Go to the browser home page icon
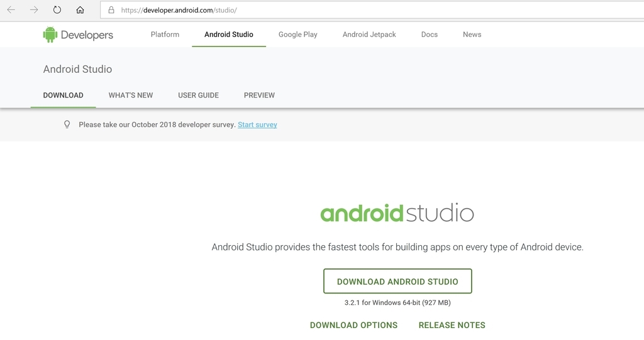 pos(80,10)
